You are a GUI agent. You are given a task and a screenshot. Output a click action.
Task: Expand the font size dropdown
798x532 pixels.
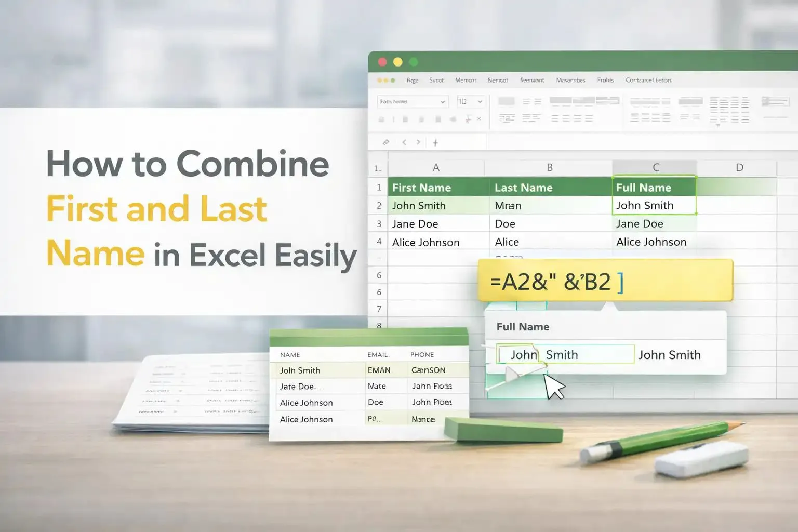pos(470,102)
